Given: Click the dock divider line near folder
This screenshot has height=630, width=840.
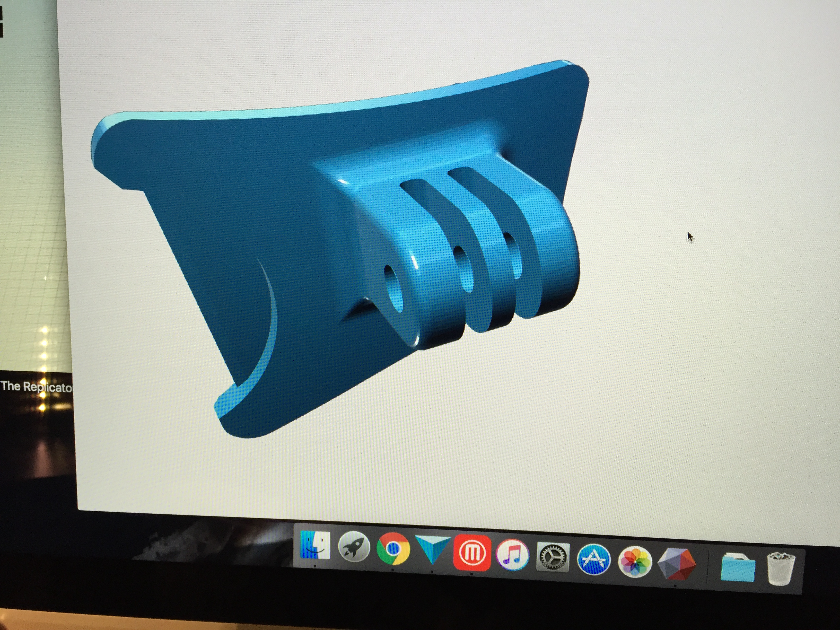Looking at the screenshot, I should click(707, 567).
